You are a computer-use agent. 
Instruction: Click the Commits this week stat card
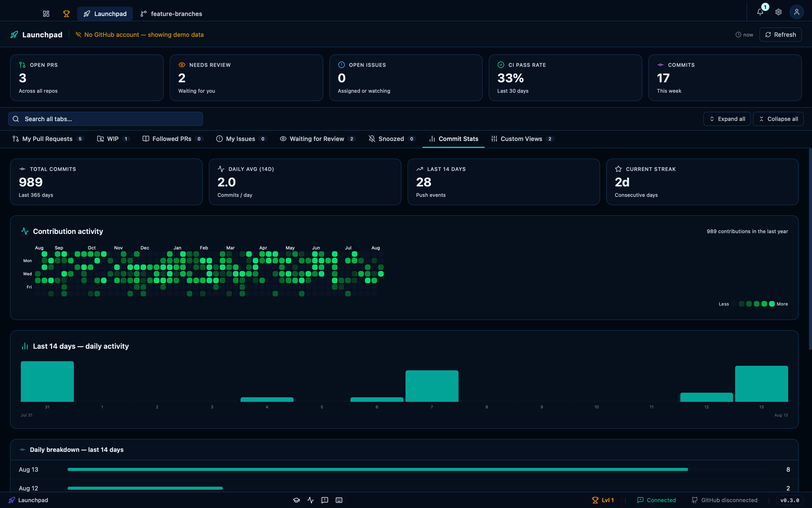(x=725, y=78)
